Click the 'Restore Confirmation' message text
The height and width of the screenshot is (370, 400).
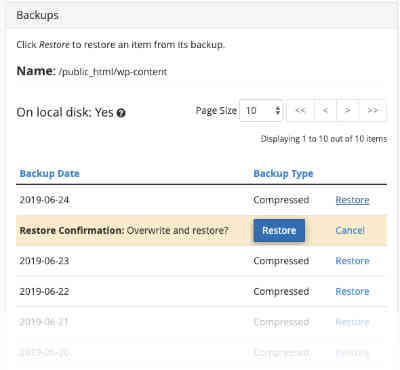[124, 230]
